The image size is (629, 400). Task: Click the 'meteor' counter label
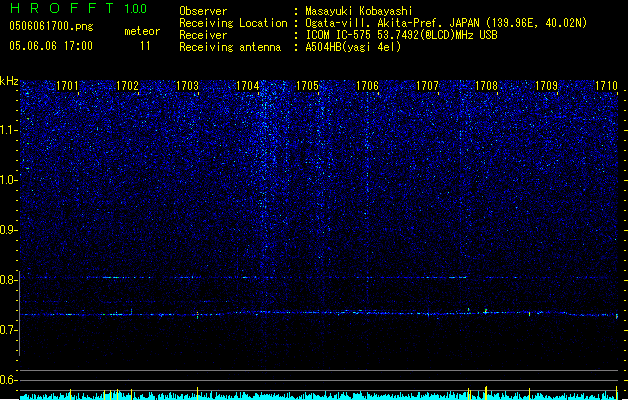[x=142, y=31]
